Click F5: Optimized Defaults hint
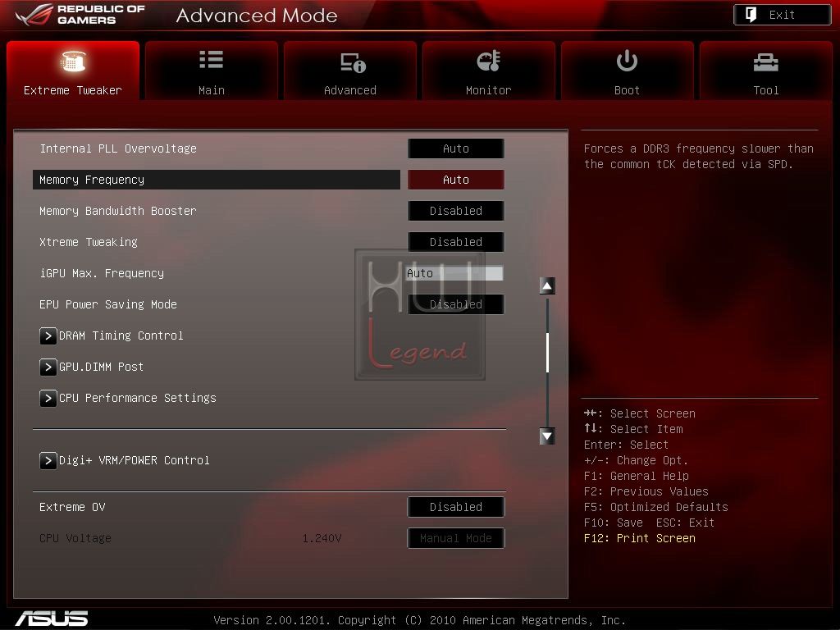This screenshot has height=630, width=840. click(x=655, y=507)
